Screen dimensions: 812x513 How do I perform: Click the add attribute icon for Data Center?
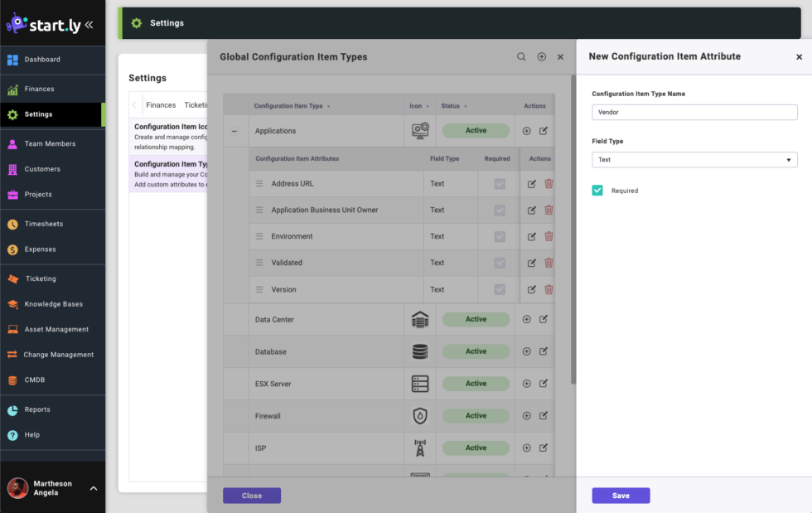pos(526,319)
